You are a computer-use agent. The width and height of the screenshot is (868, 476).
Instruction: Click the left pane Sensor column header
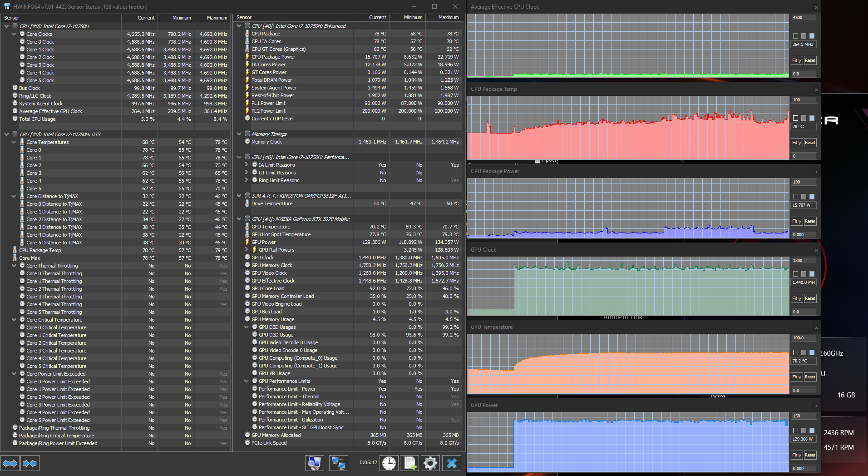61,18
